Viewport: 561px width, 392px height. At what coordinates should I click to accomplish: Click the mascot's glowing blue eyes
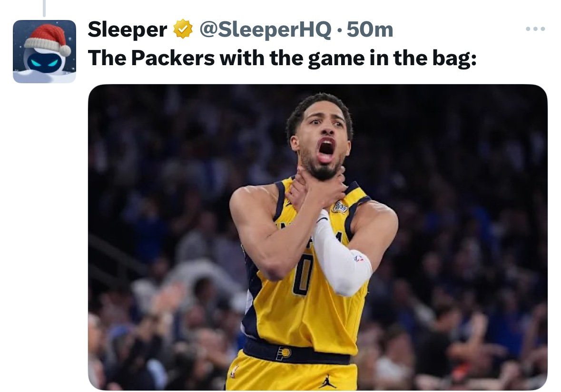coord(44,62)
